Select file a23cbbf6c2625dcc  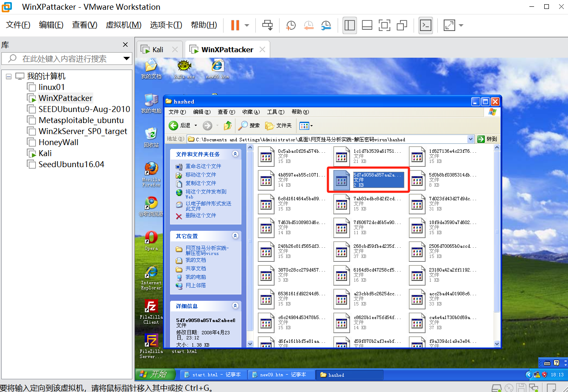[x=368, y=299]
